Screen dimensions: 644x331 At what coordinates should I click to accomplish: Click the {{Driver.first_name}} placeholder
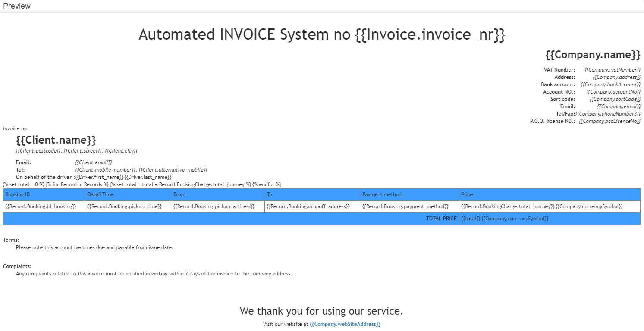tap(100, 177)
